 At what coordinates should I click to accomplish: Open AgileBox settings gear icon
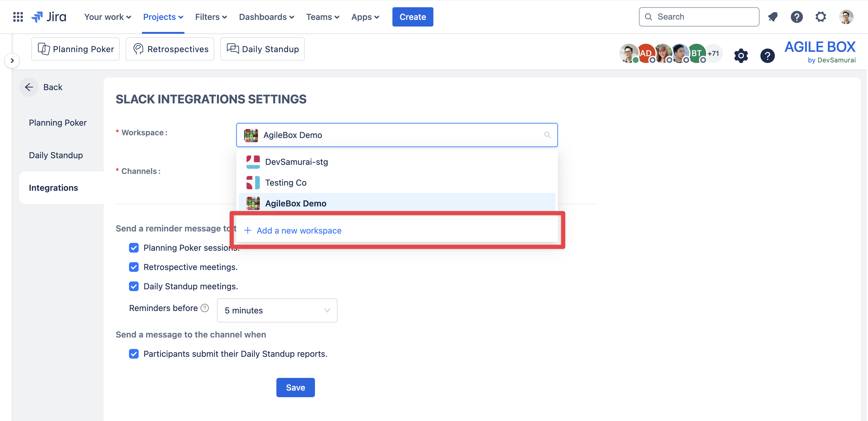pyautogui.click(x=741, y=55)
